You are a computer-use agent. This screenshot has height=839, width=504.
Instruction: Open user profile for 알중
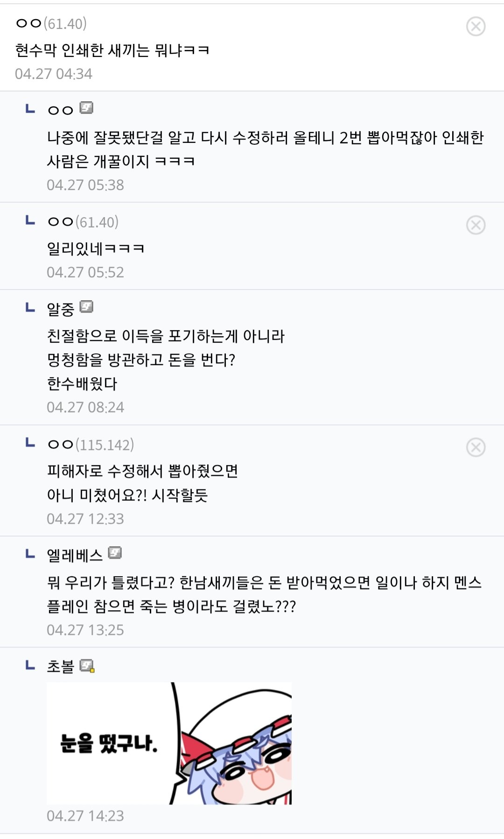[x=61, y=309]
